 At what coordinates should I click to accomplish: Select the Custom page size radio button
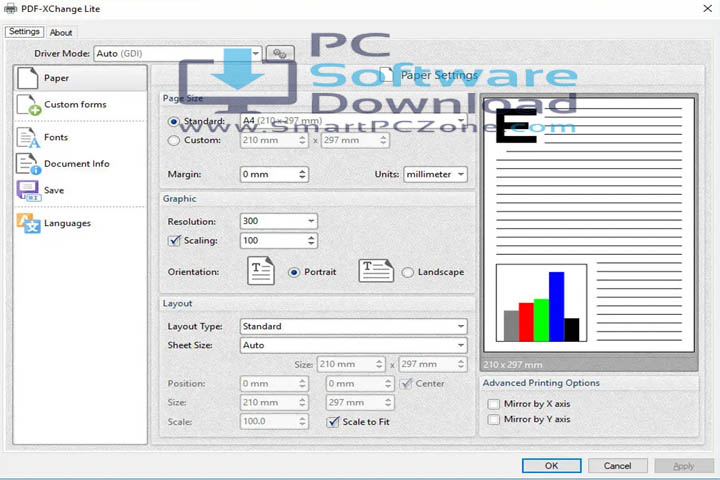[x=173, y=141]
